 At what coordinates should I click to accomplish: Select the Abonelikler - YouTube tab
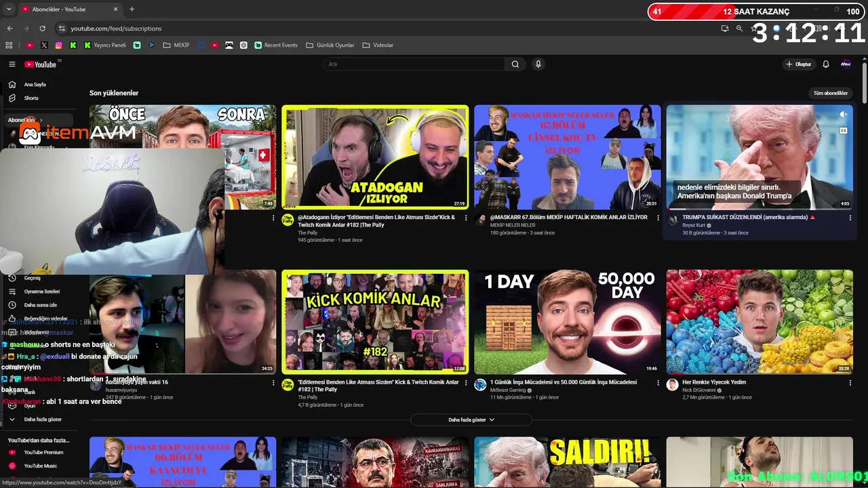coord(69,9)
